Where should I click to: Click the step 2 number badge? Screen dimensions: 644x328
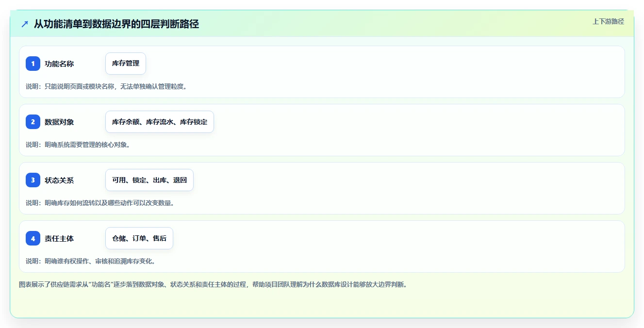33,122
